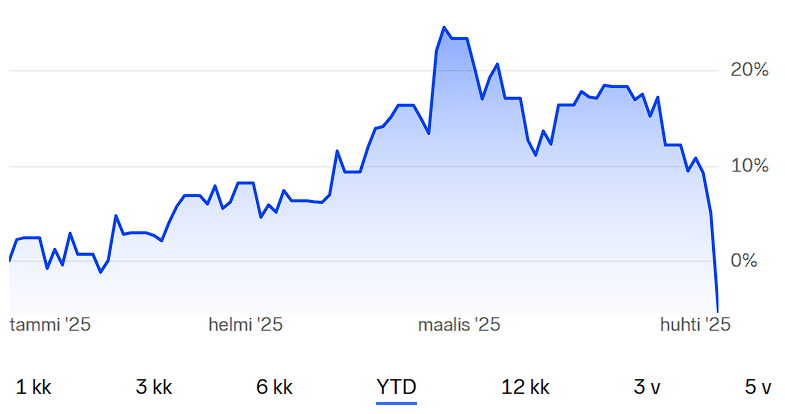Screen dimensions: 785x414
Task: Click the tammi '25 axis label
Action: tap(50, 325)
